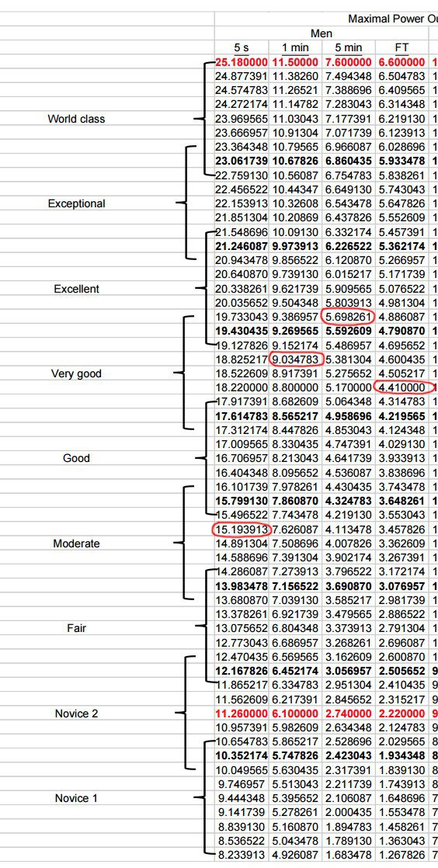The height and width of the screenshot is (868, 438).
Task: Select red cell 7.600000
Action: 348,62
